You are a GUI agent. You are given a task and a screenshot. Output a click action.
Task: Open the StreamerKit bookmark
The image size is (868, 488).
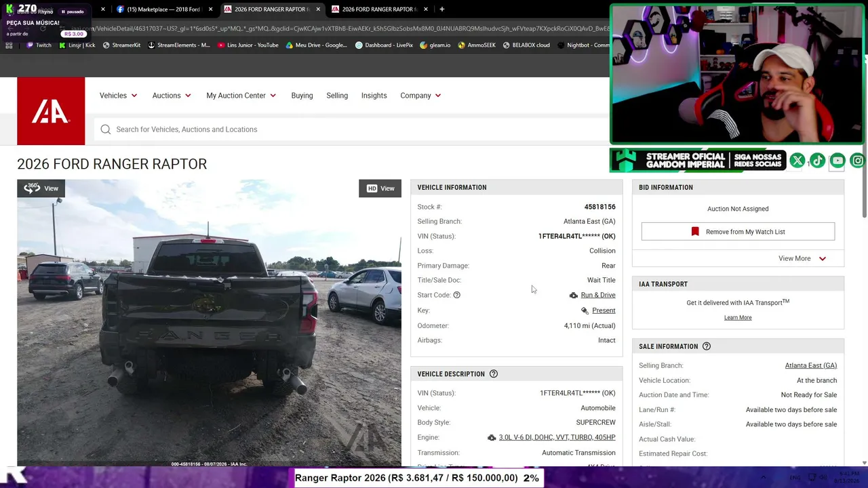click(121, 45)
